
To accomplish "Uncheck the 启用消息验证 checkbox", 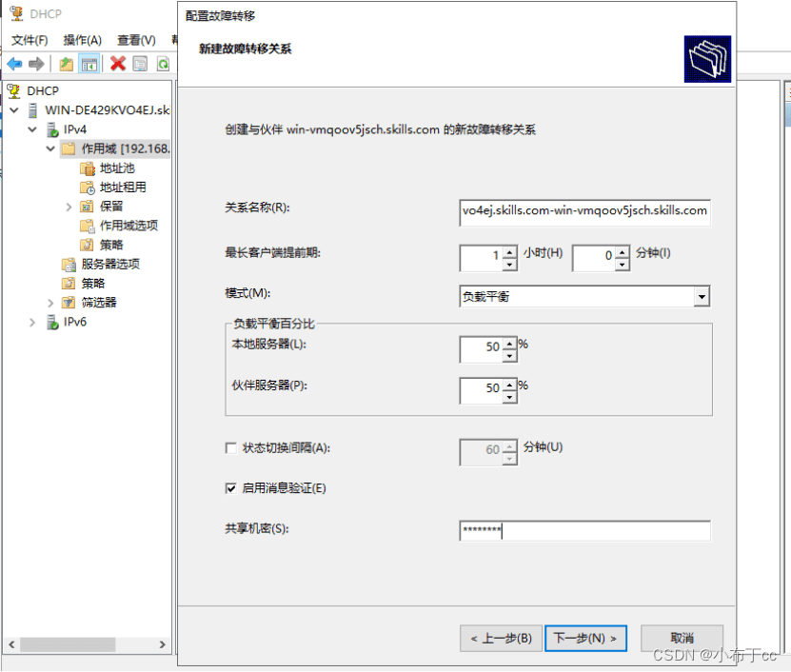I will pyautogui.click(x=230, y=488).
